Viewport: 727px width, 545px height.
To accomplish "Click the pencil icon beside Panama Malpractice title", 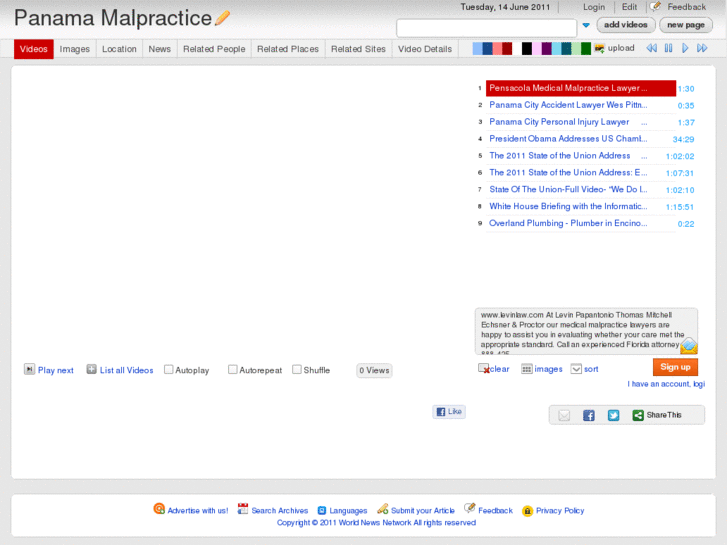I will [223, 18].
